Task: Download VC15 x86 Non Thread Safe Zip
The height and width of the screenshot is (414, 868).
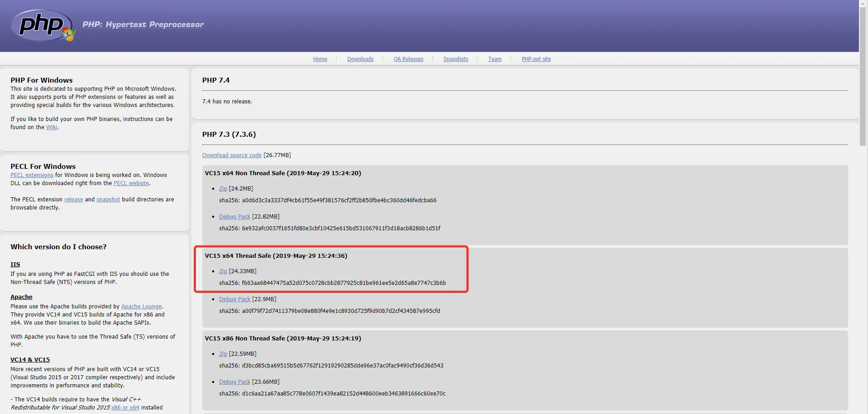Action: tap(223, 354)
